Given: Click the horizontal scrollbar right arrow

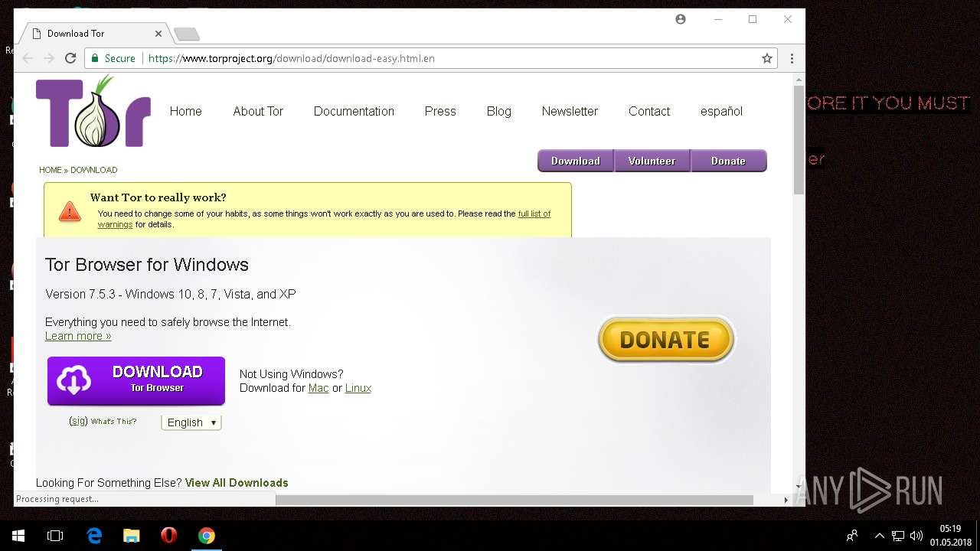Looking at the screenshot, I should pos(786,500).
